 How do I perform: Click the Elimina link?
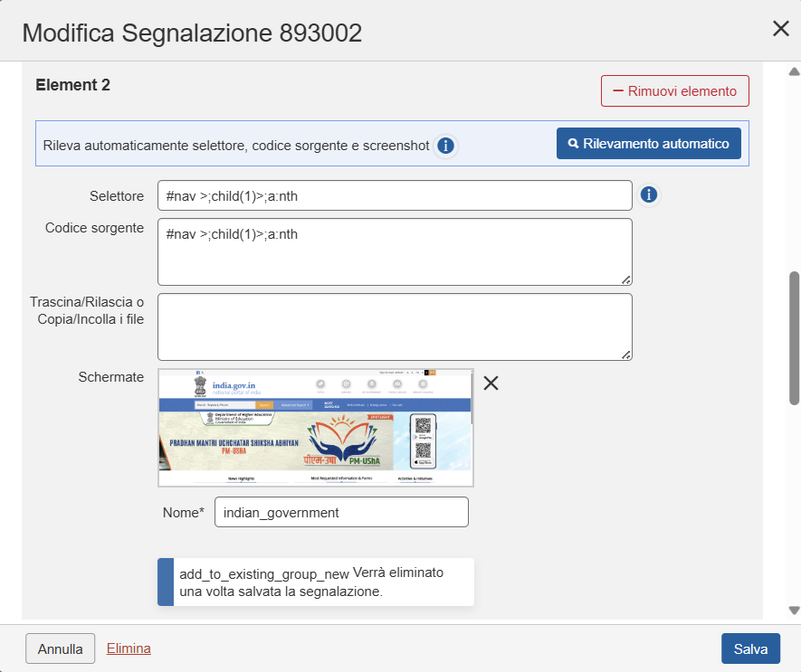[129, 648]
